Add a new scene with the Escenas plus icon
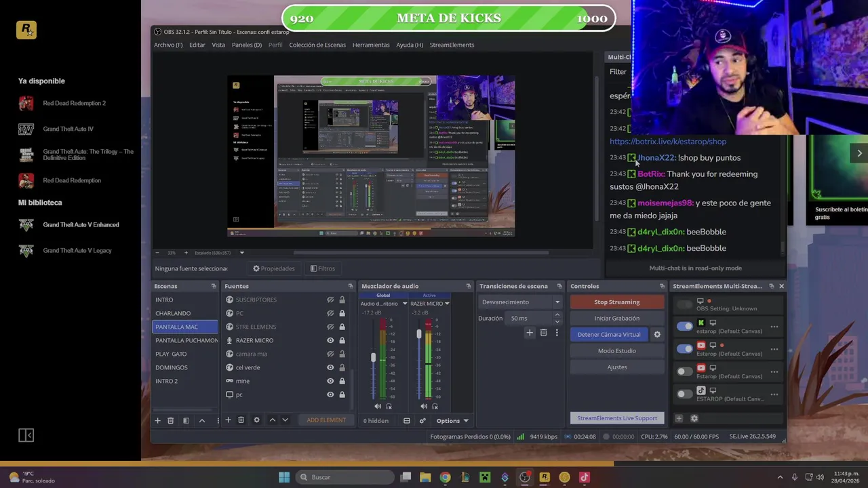This screenshot has height=488, width=868. pyautogui.click(x=157, y=420)
